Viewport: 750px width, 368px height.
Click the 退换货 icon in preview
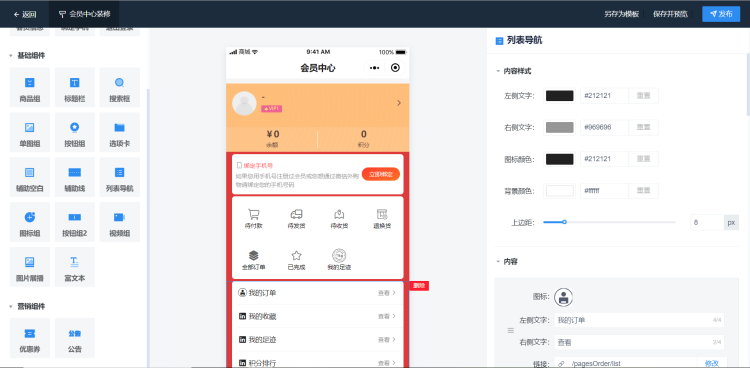382,214
